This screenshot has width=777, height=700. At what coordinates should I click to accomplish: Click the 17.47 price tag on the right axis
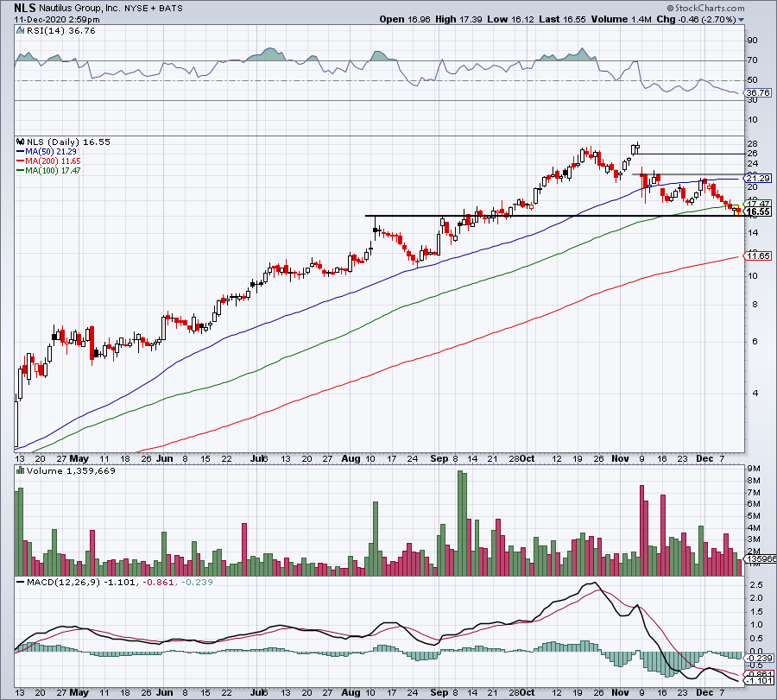click(759, 204)
